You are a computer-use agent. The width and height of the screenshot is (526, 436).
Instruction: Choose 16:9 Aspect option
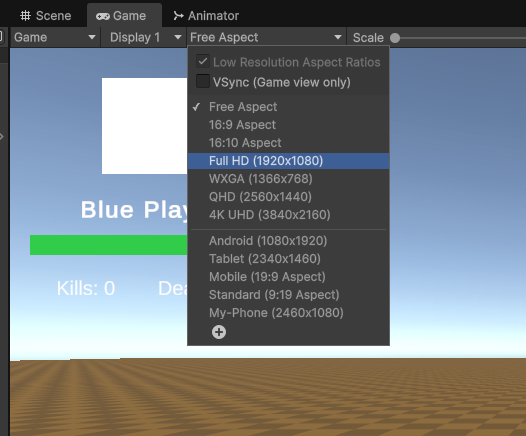(288, 125)
